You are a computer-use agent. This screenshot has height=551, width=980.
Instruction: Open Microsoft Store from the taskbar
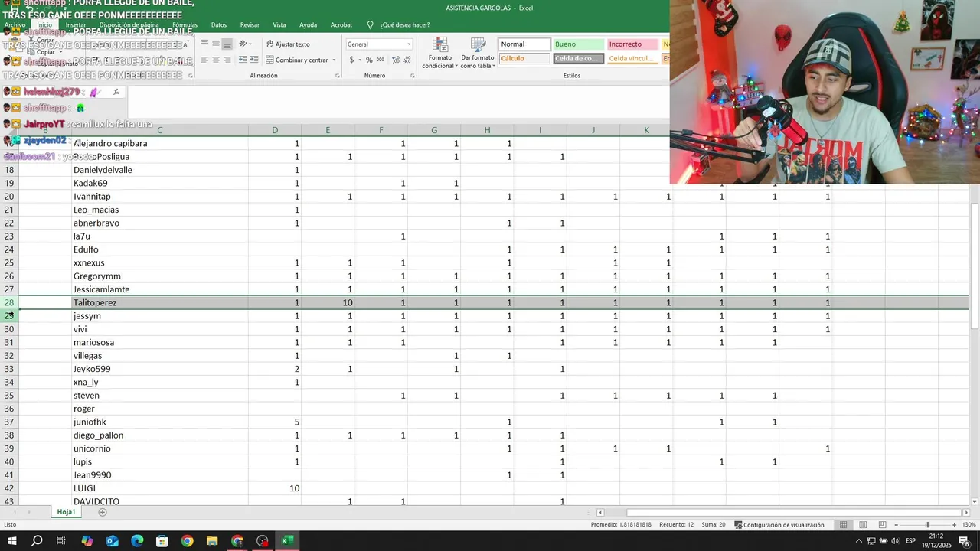click(x=162, y=541)
